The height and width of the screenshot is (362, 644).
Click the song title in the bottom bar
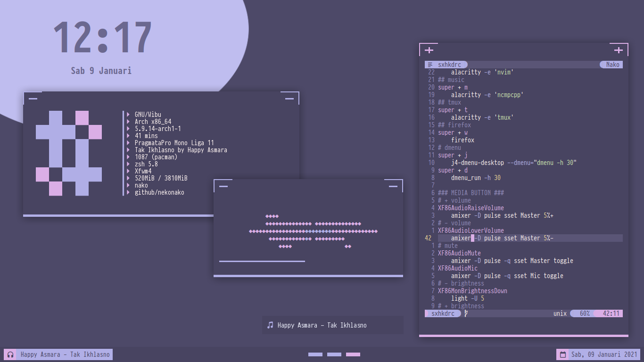pyautogui.click(x=65, y=354)
